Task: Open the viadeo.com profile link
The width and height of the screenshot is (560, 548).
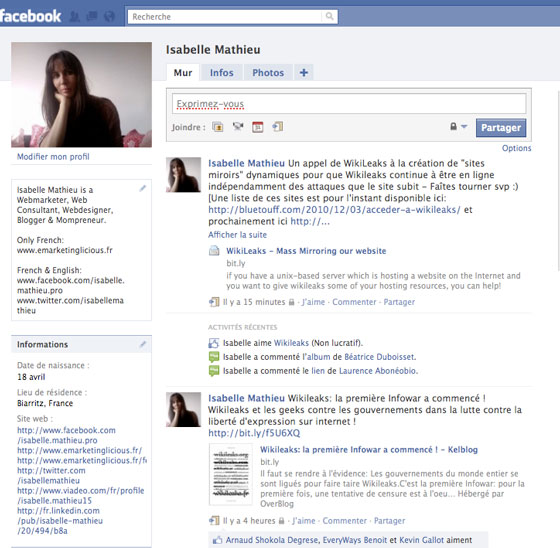Action: [x=81, y=495]
